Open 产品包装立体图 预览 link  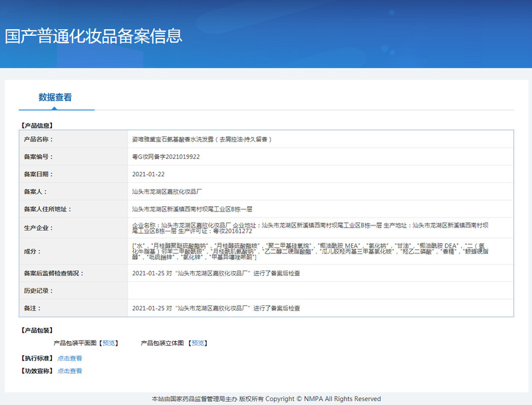(x=198, y=343)
